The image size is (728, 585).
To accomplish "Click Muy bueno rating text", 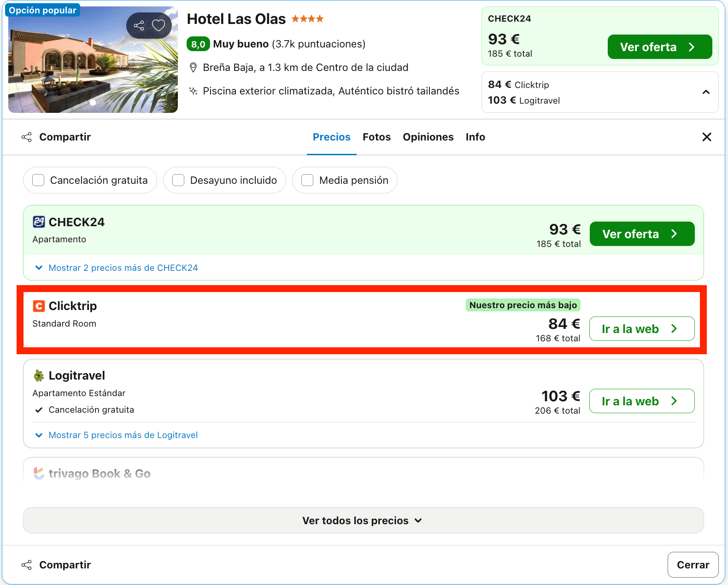I will pyautogui.click(x=241, y=44).
